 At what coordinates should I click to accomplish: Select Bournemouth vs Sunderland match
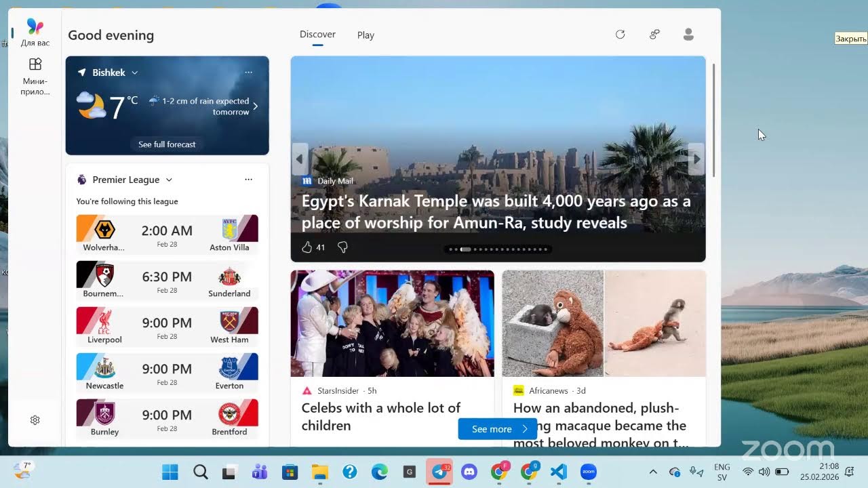[x=167, y=280]
